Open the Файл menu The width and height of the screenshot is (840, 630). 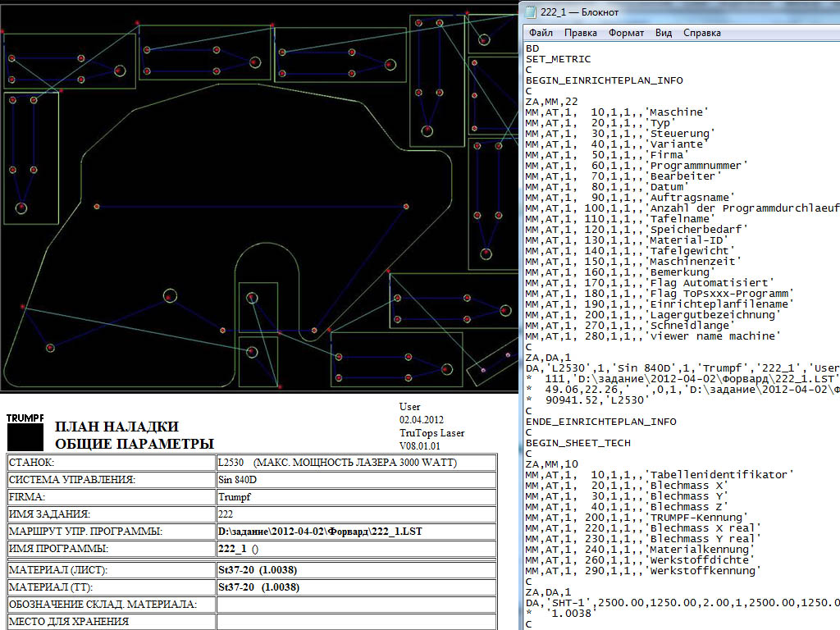click(541, 33)
